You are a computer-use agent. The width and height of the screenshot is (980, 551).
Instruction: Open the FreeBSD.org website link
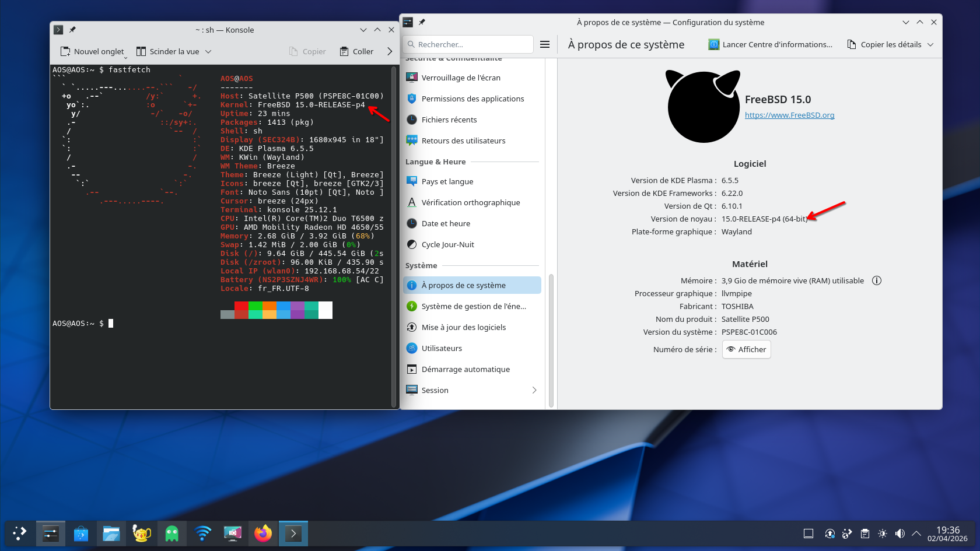click(x=789, y=115)
